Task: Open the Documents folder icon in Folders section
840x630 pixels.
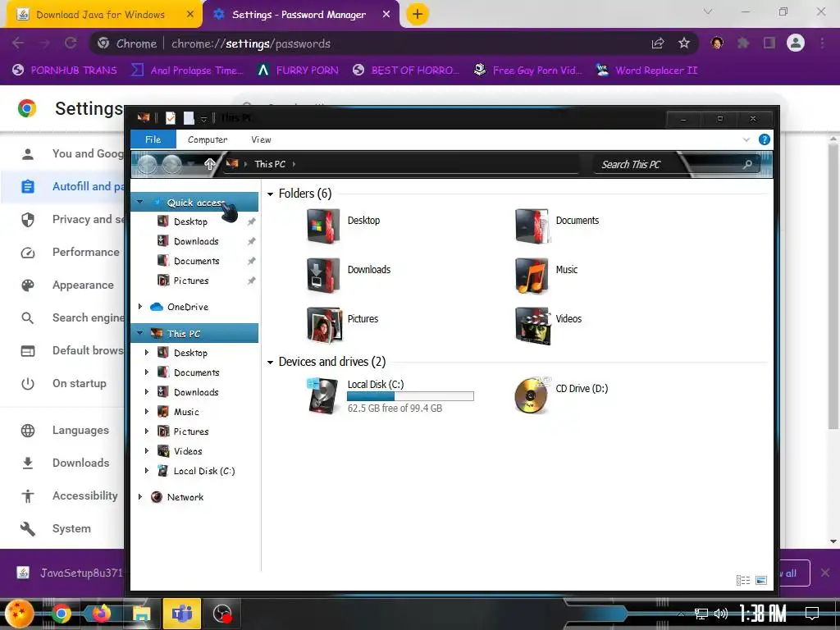Action: [532, 226]
